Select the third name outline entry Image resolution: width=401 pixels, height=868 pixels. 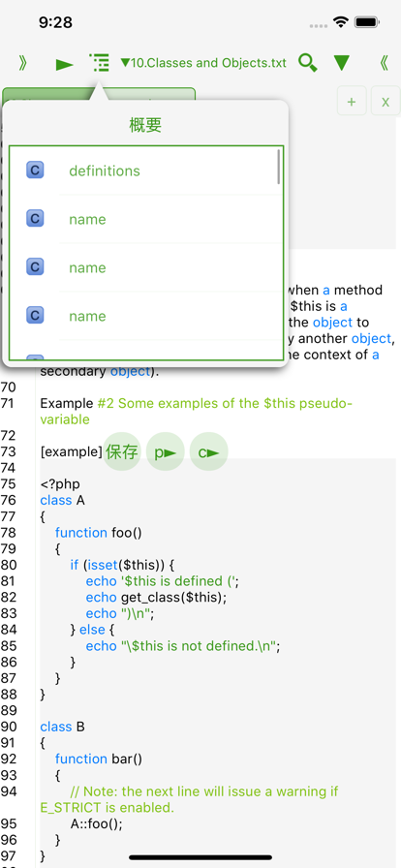(146, 316)
